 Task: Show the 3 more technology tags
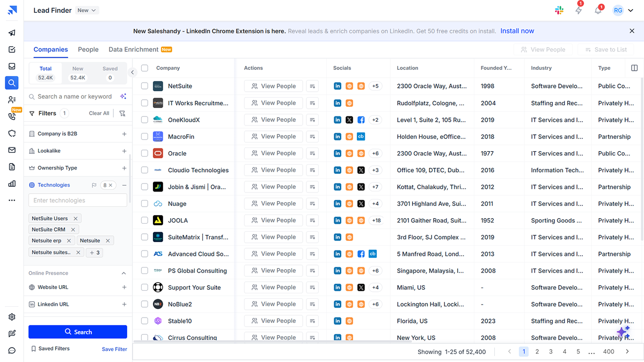pyautogui.click(x=95, y=252)
